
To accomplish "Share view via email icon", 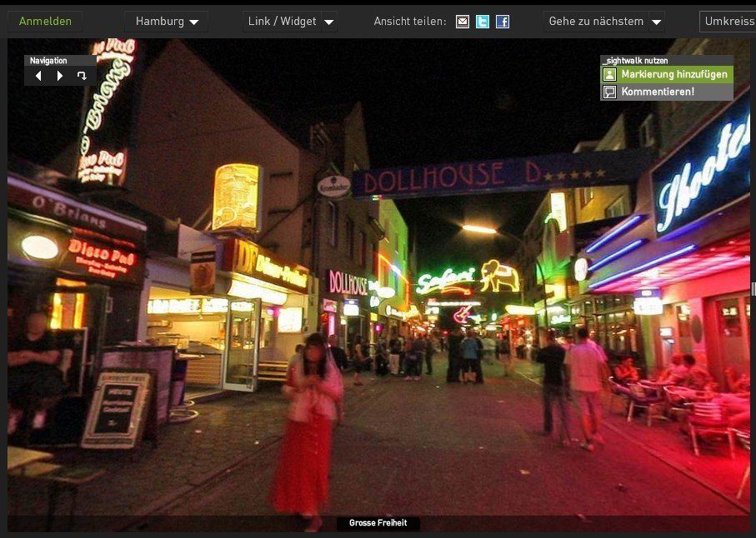I will point(463,22).
